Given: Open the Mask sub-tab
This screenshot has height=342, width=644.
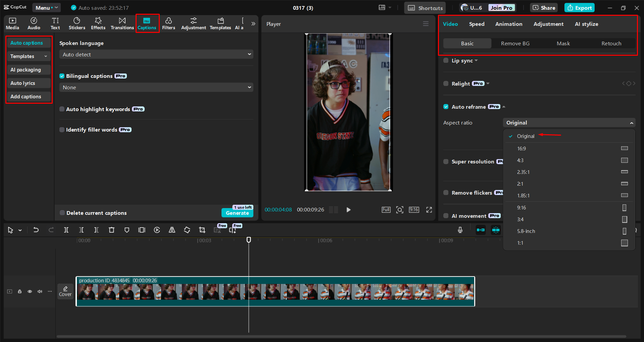Looking at the screenshot, I should coord(563,44).
